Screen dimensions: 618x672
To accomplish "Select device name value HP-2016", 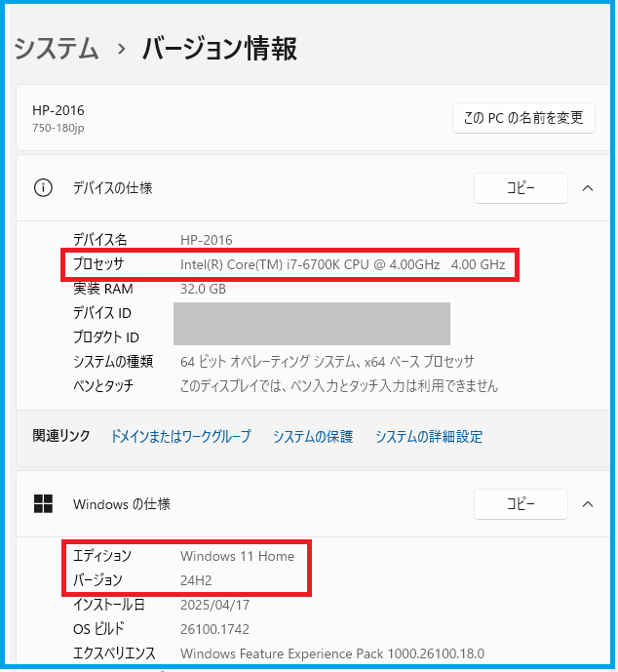I will click(x=207, y=240).
